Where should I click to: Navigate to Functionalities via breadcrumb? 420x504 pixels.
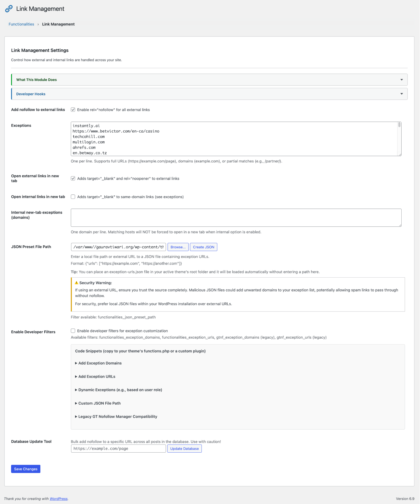pyautogui.click(x=21, y=24)
